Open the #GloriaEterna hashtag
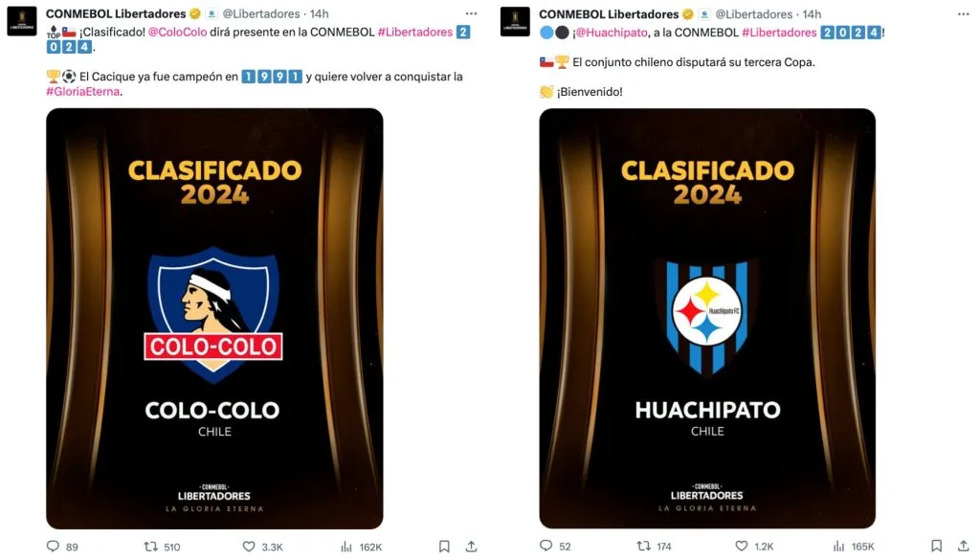Screen dimensions: 980x560 (x=82, y=91)
